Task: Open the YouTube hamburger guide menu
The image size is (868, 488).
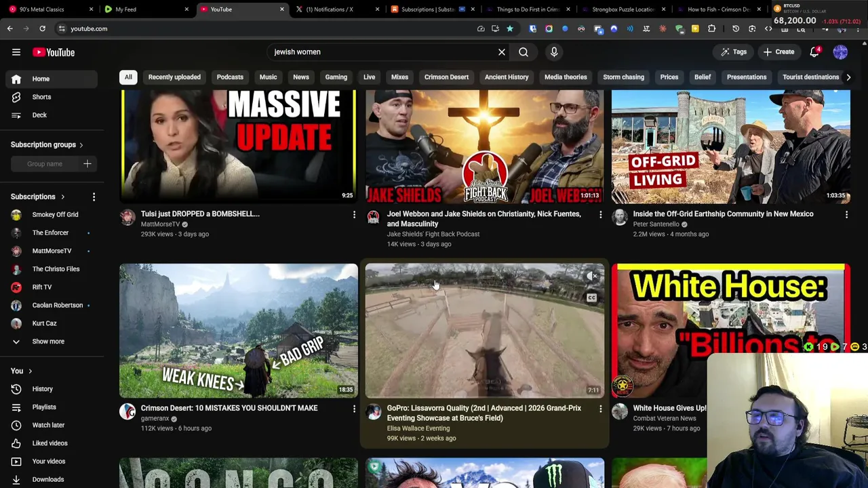Action: (x=16, y=52)
